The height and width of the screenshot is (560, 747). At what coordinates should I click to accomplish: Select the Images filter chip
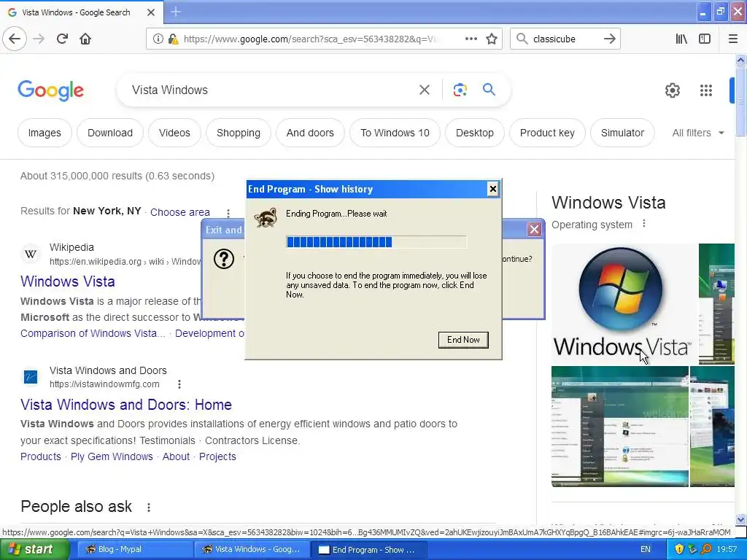(44, 133)
